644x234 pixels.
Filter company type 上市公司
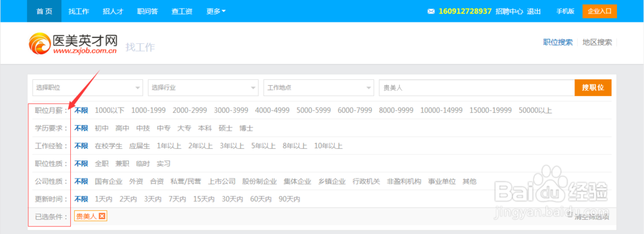(222, 181)
